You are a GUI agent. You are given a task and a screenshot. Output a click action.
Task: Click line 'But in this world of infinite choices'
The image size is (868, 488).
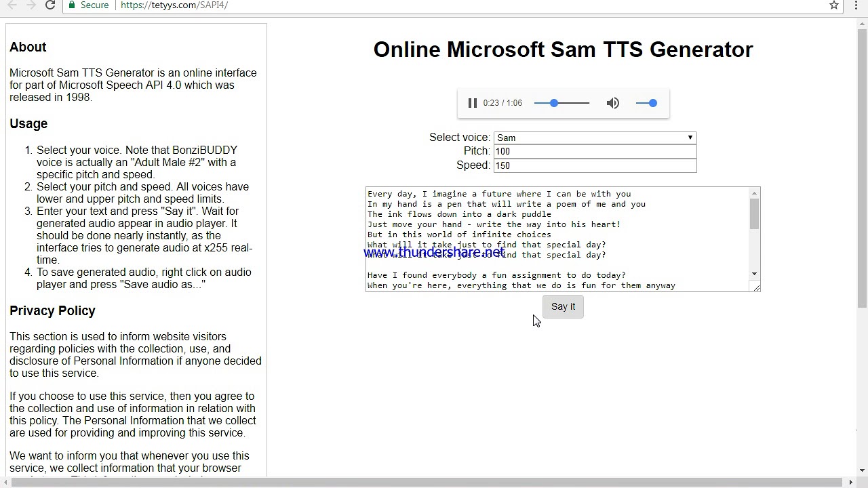pyautogui.click(x=459, y=235)
